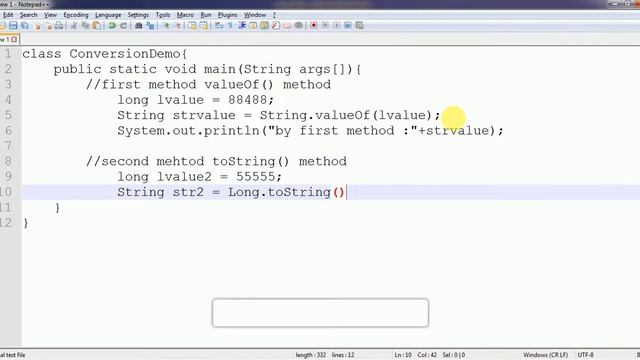Click line number 1 in the margin
The height and width of the screenshot is (360, 640).
point(8,54)
